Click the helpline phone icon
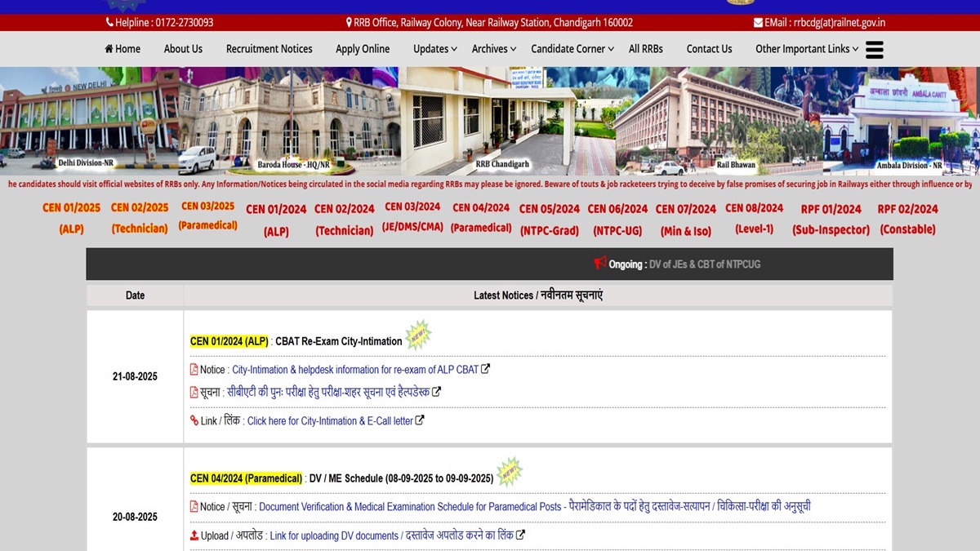The image size is (980, 551). coord(109,23)
